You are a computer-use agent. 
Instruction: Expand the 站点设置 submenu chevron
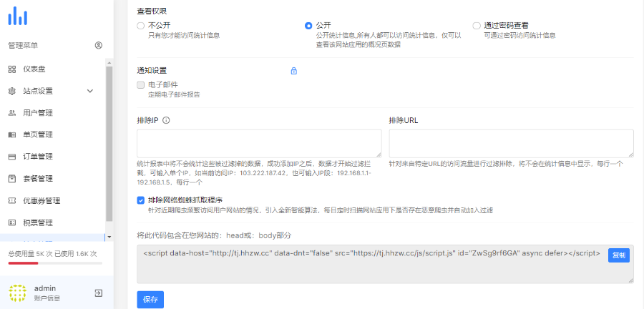tap(90, 91)
